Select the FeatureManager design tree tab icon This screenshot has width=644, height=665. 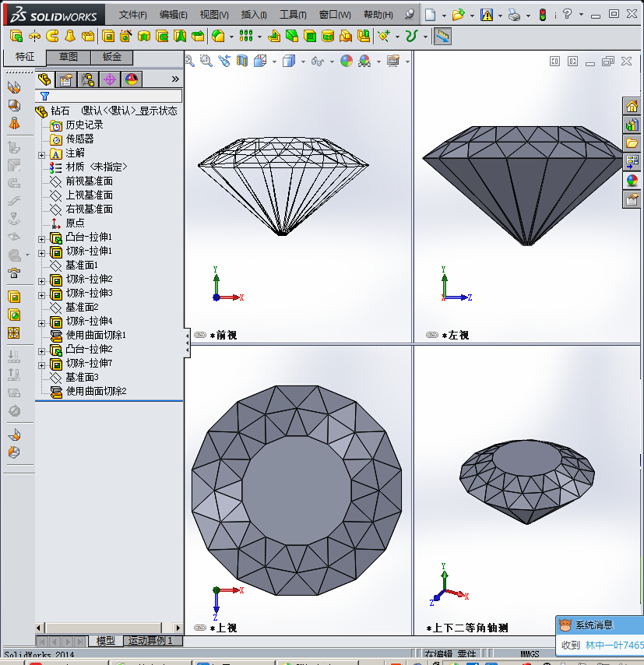pos(44,79)
